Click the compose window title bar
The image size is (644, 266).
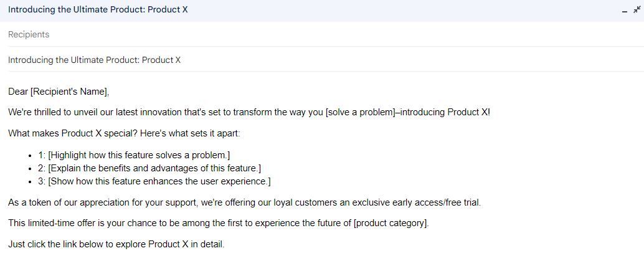pos(311,11)
